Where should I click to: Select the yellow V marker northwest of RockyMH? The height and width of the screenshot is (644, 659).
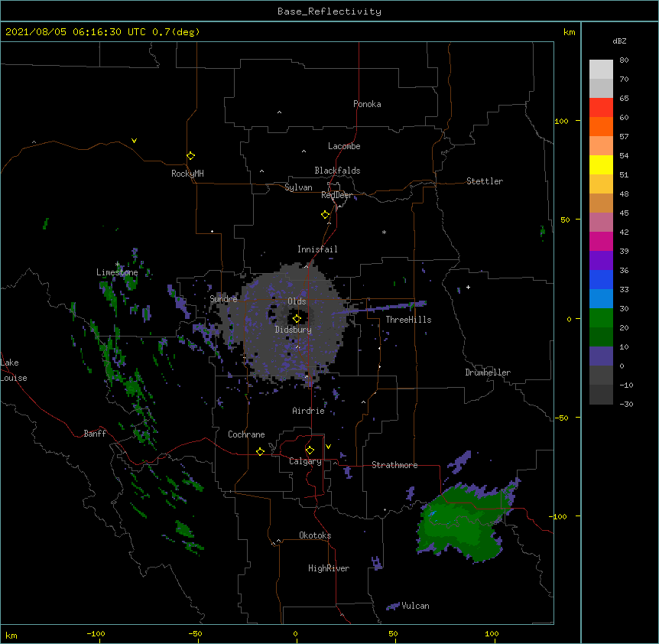tap(134, 141)
